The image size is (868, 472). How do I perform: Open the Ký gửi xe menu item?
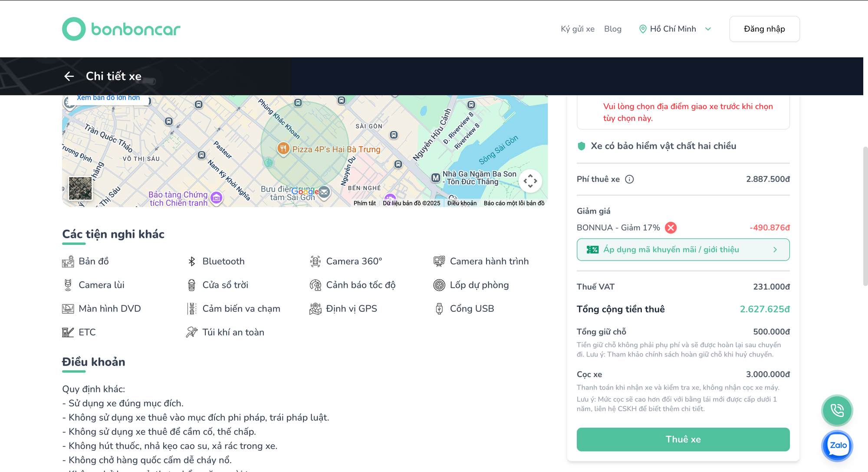coord(577,29)
